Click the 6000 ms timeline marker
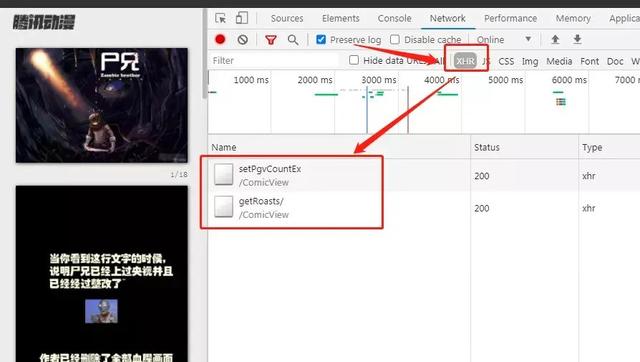This screenshot has height=362, width=640. 569,80
